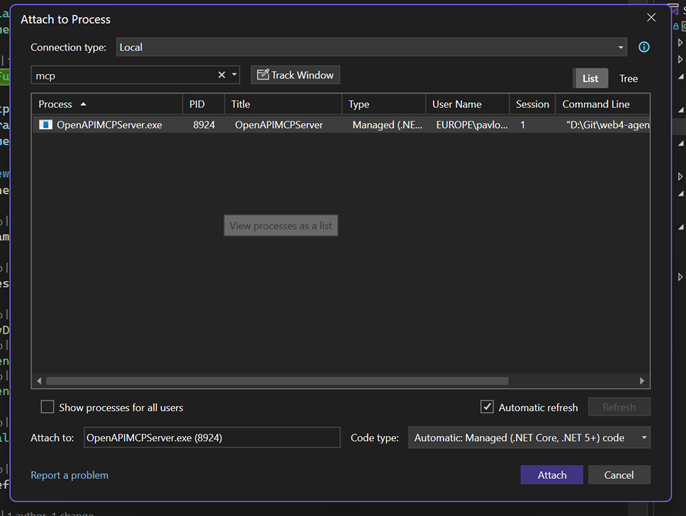686x516 pixels.
Task: Click the PID value 8924
Action: 204,125
